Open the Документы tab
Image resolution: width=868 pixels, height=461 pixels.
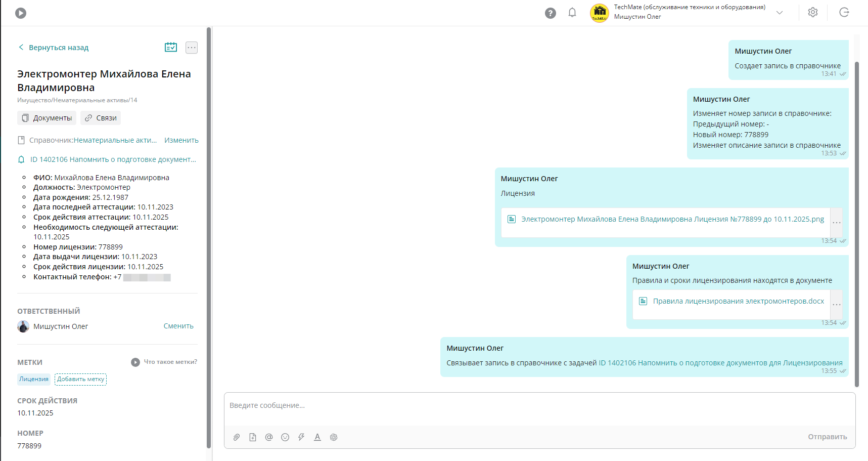(x=47, y=118)
